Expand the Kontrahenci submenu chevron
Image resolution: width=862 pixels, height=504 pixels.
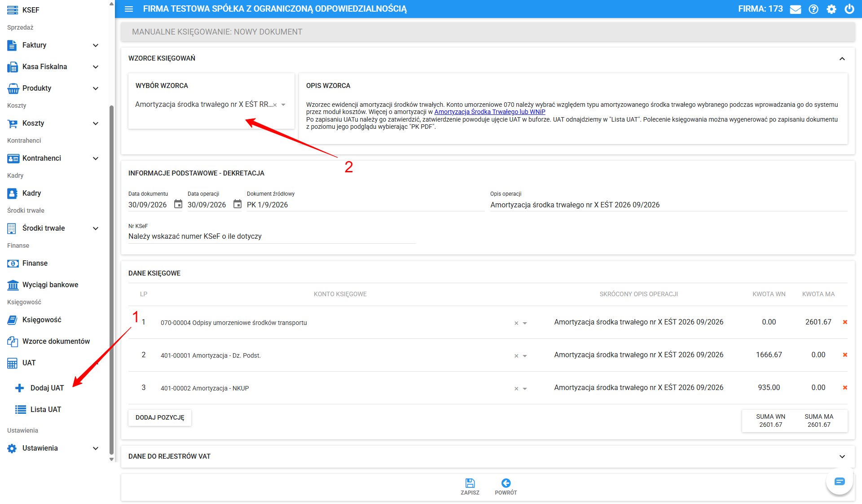point(96,158)
